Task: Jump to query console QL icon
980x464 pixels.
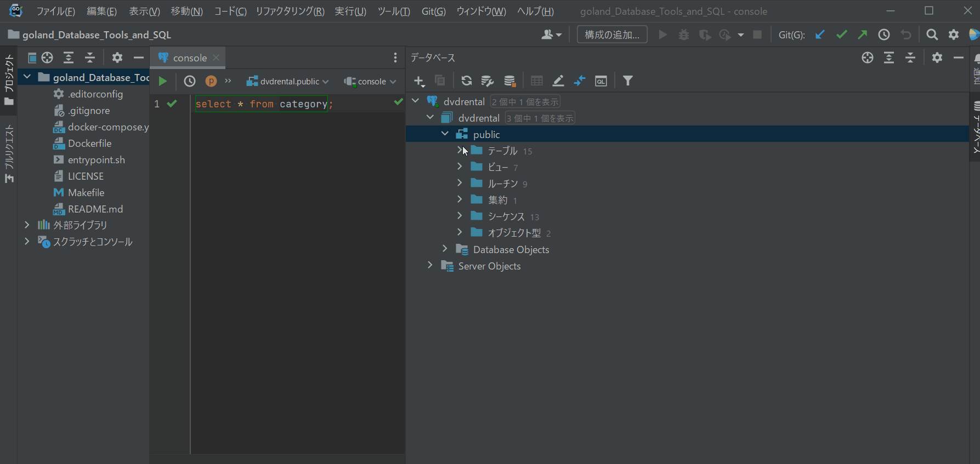Action: click(601, 81)
